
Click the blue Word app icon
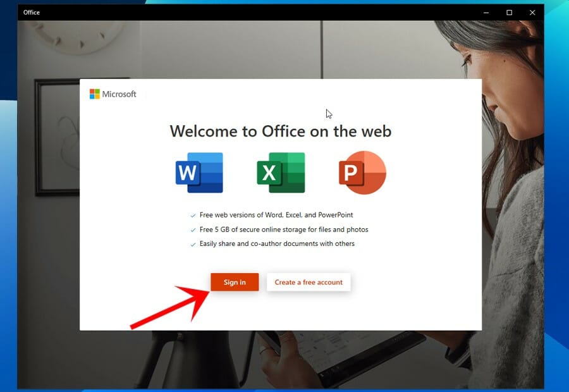pyautogui.click(x=199, y=173)
